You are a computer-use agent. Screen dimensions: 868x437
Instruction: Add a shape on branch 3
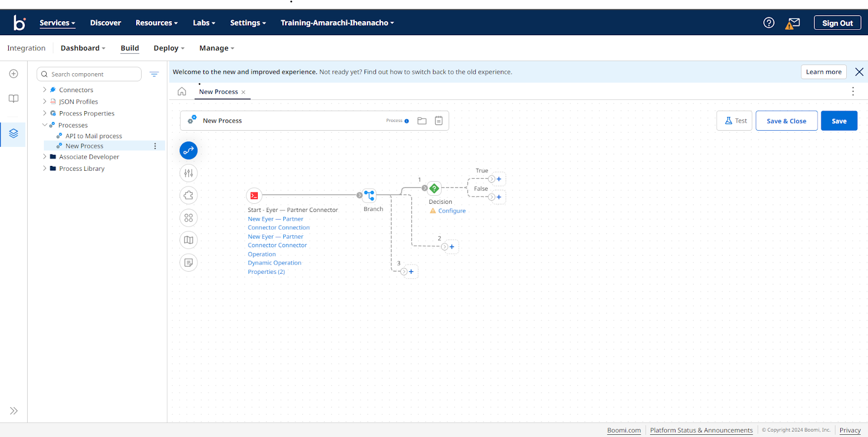tap(411, 272)
